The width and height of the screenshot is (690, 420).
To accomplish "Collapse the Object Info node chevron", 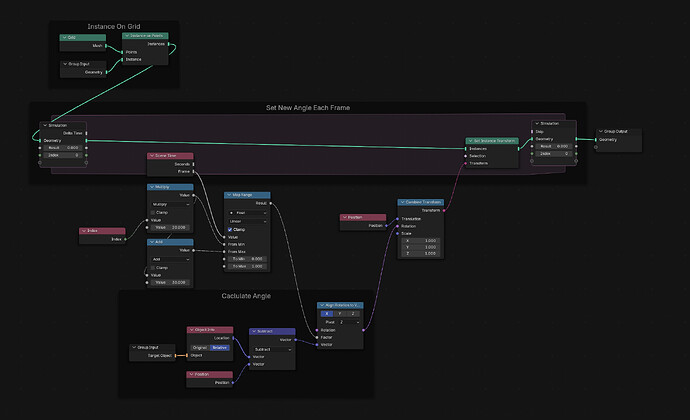I will [191, 330].
